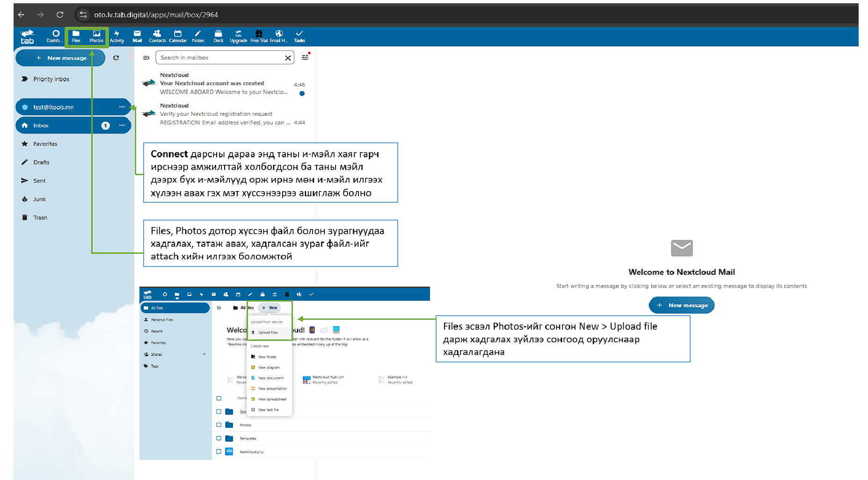Open the Contacts app icon
Screen dimensions: 868x480
click(x=157, y=36)
